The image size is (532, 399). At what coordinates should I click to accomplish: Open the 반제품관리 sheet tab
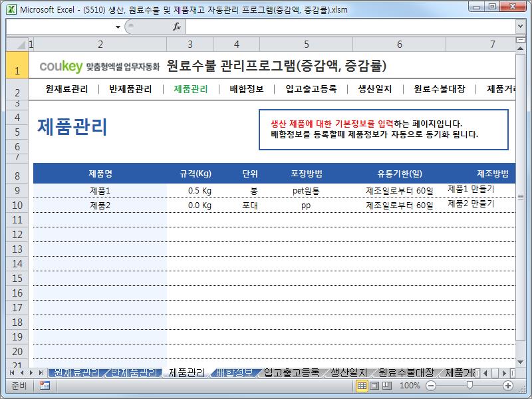point(134,372)
